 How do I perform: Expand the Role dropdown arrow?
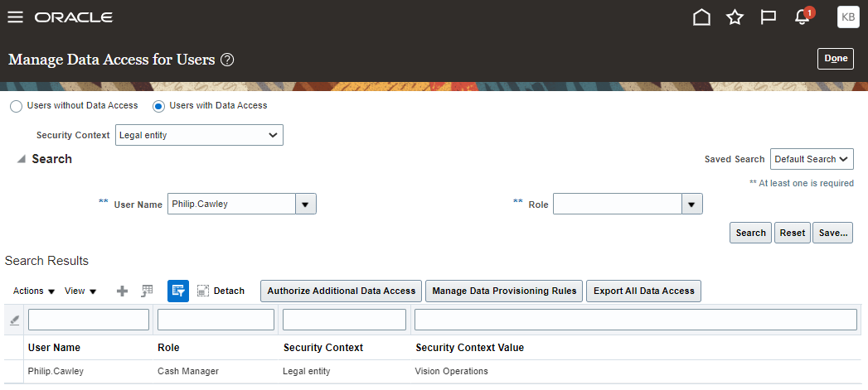click(691, 205)
